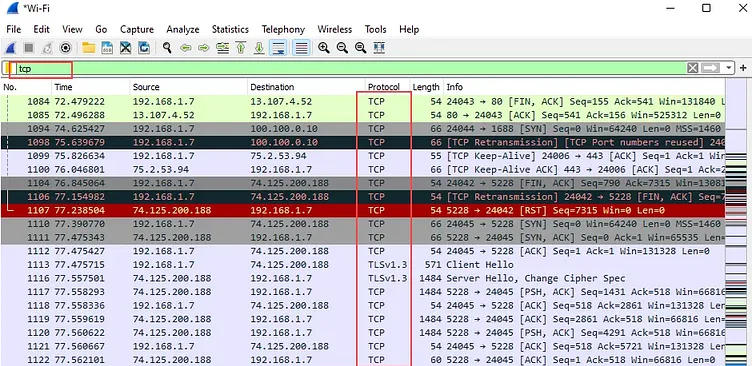The image size is (752, 366).
Task: Open the Wireless menu
Action: (335, 29)
